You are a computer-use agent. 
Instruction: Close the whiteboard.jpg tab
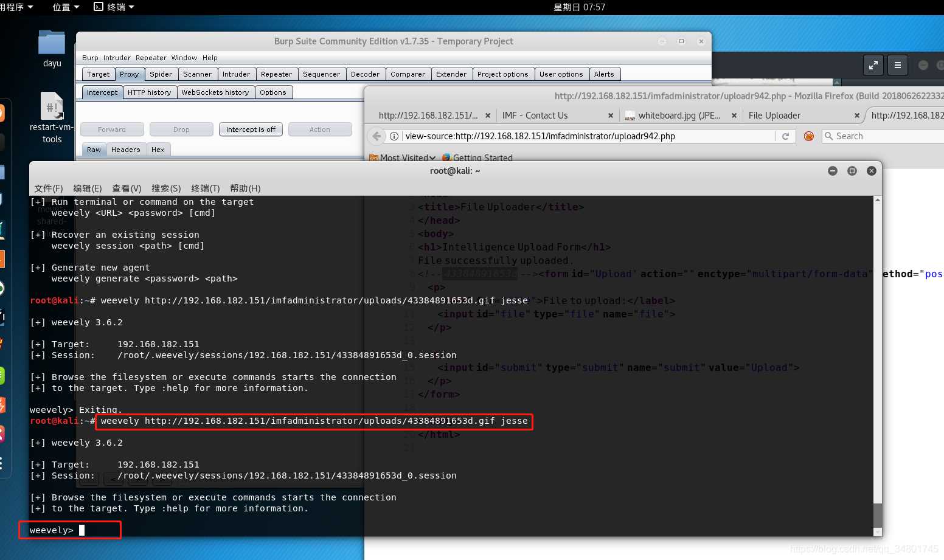coord(734,116)
